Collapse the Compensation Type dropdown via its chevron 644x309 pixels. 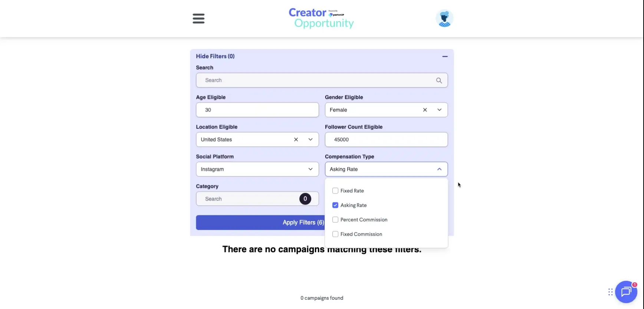[440, 169]
